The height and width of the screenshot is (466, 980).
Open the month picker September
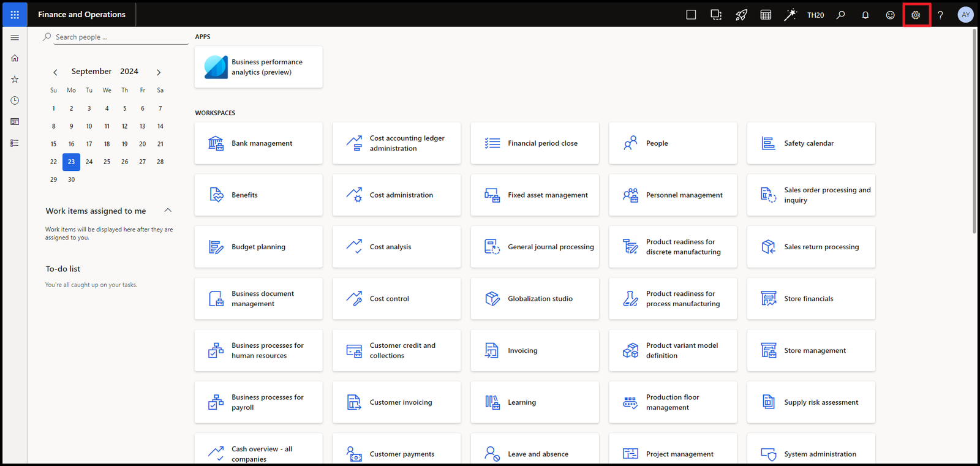click(x=91, y=72)
